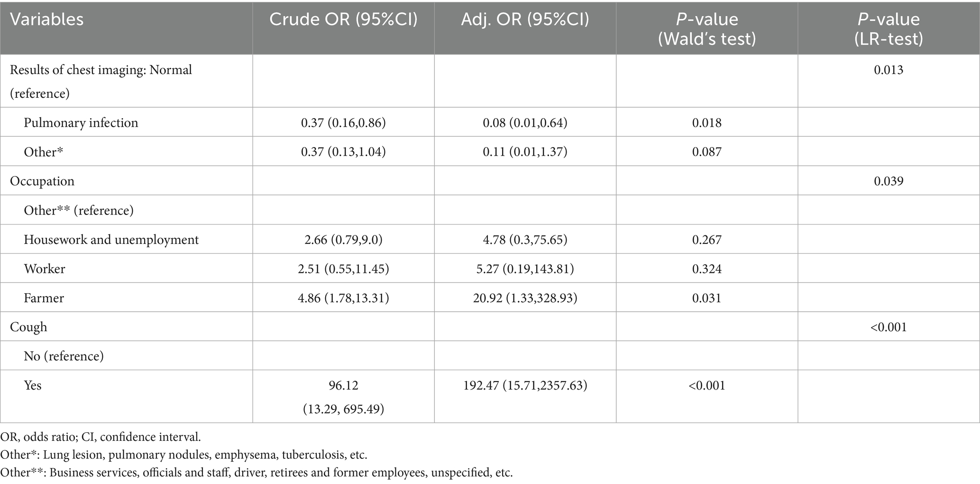The width and height of the screenshot is (980, 484).
Task: Select the Crude OR (95%CI) header
Action: point(343,19)
